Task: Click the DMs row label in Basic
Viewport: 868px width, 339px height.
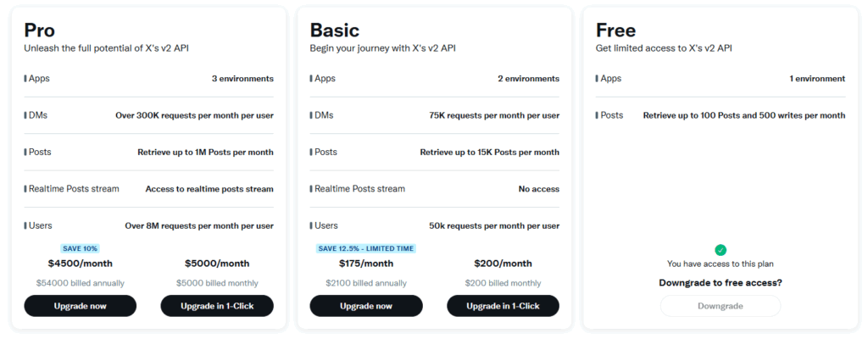Action: (323, 115)
